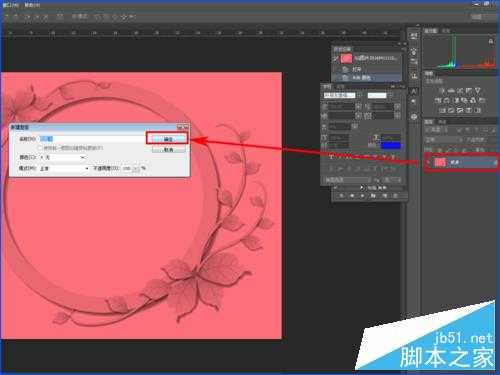The image size is (500, 375).
Task: Expand the opacity slider arrow in the dialog
Action: [136, 169]
